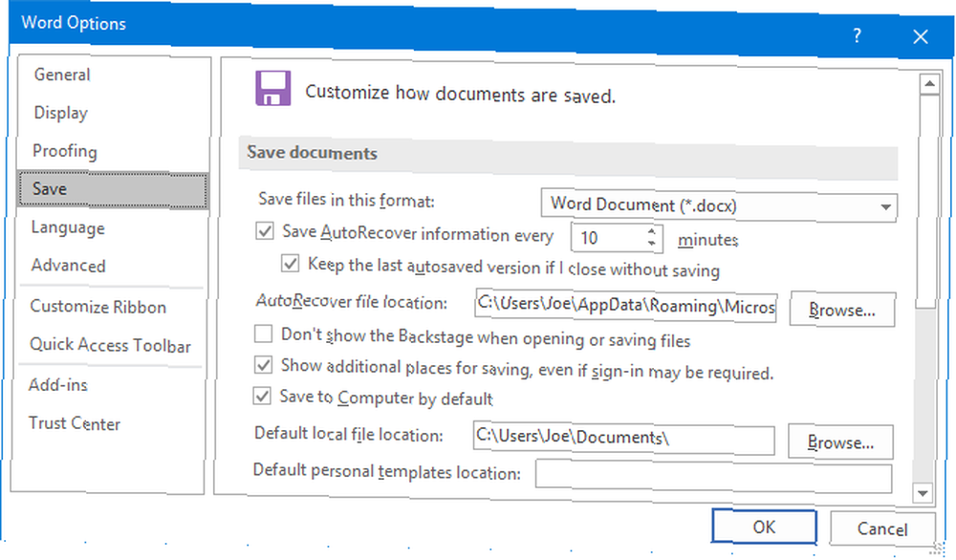Toggle Save AutoRecover information checkbox

[265, 231]
